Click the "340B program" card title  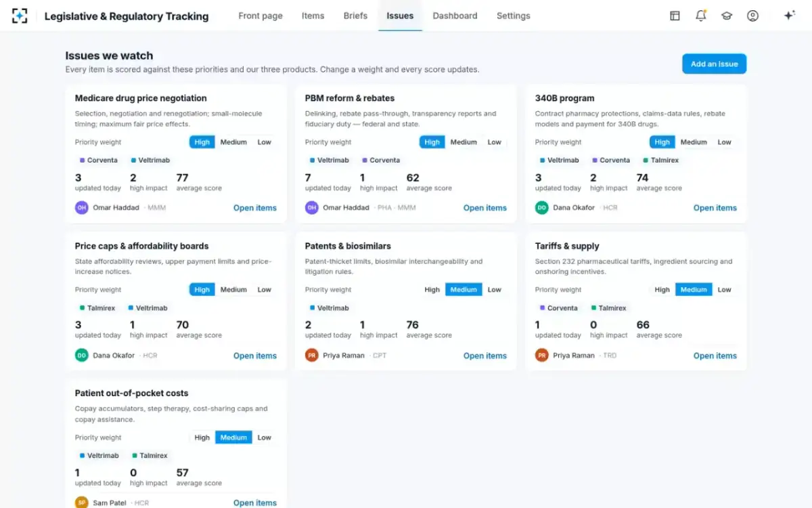[x=565, y=98]
